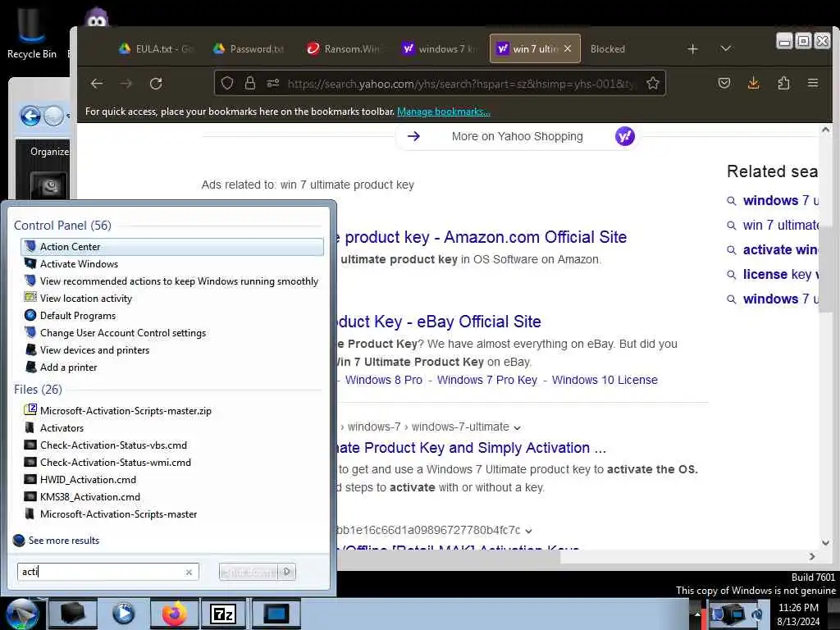Viewport: 840px width, 630px height.
Task: Open HWID_Activation.cmd file
Action: pyautogui.click(x=172, y=479)
